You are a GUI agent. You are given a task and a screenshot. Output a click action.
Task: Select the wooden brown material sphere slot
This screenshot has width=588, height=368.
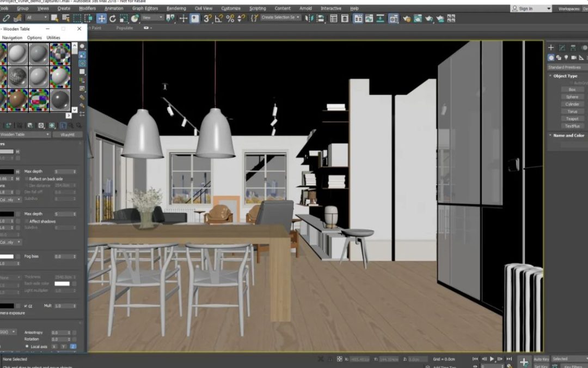tap(17, 100)
